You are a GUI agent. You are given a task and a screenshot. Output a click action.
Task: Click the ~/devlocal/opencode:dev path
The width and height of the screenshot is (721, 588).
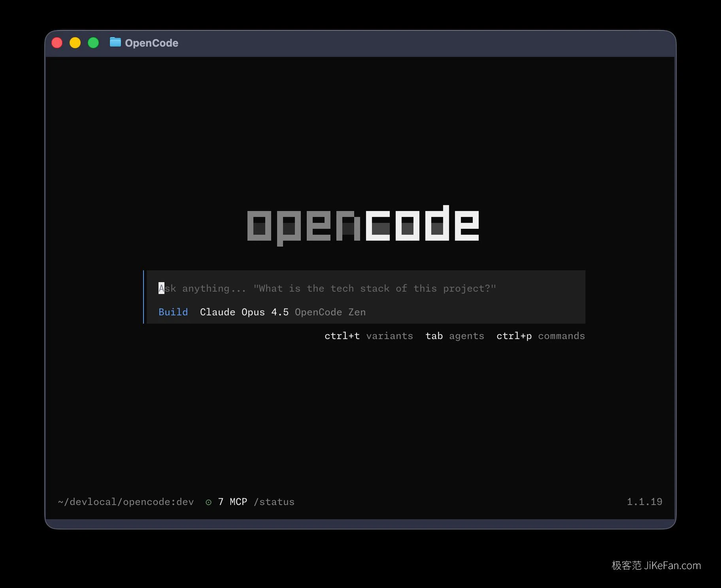[x=126, y=502]
